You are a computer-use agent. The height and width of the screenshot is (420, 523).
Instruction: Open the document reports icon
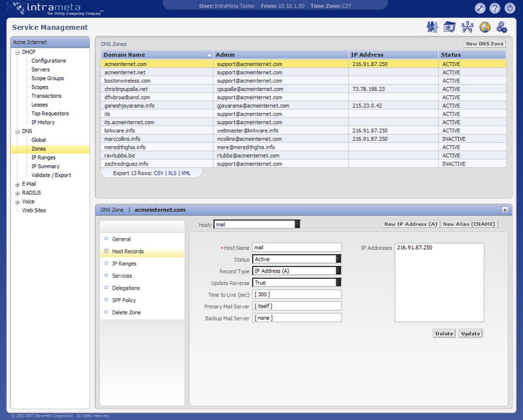pyautogui.click(x=449, y=27)
